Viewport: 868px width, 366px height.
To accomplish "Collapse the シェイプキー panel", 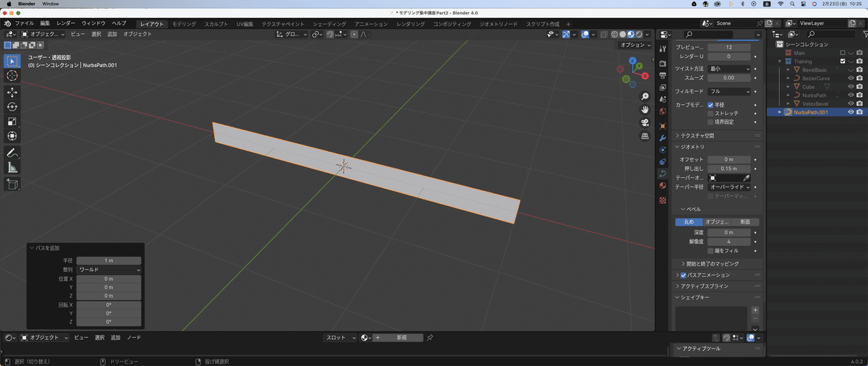I will tap(717, 297).
